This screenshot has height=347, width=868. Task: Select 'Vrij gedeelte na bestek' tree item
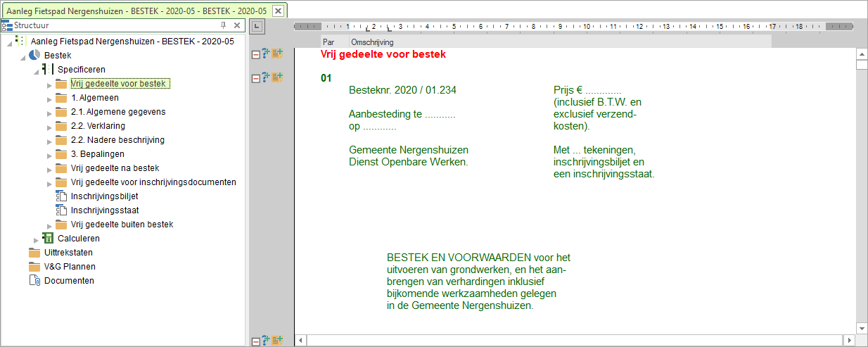pos(115,168)
